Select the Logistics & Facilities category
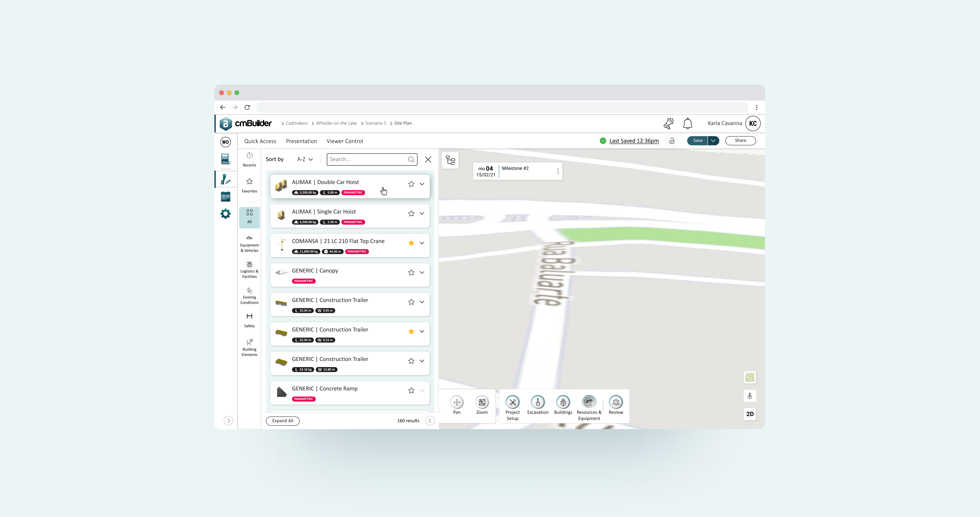The width and height of the screenshot is (980, 517). tap(249, 269)
